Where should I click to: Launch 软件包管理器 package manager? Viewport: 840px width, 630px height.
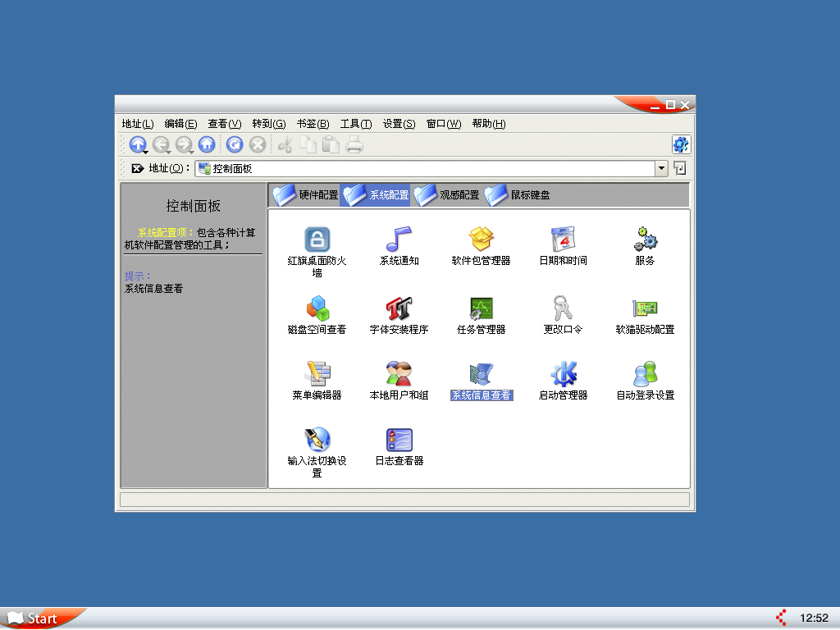(x=481, y=240)
